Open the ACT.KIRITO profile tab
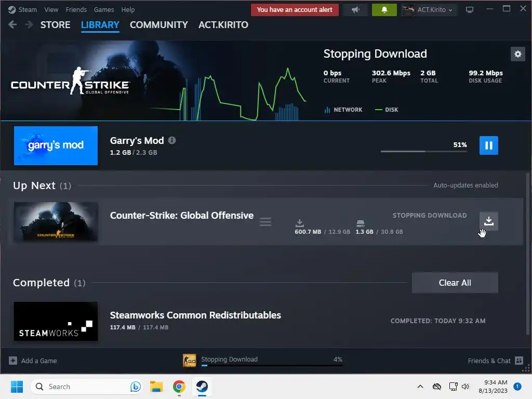 [x=223, y=25]
